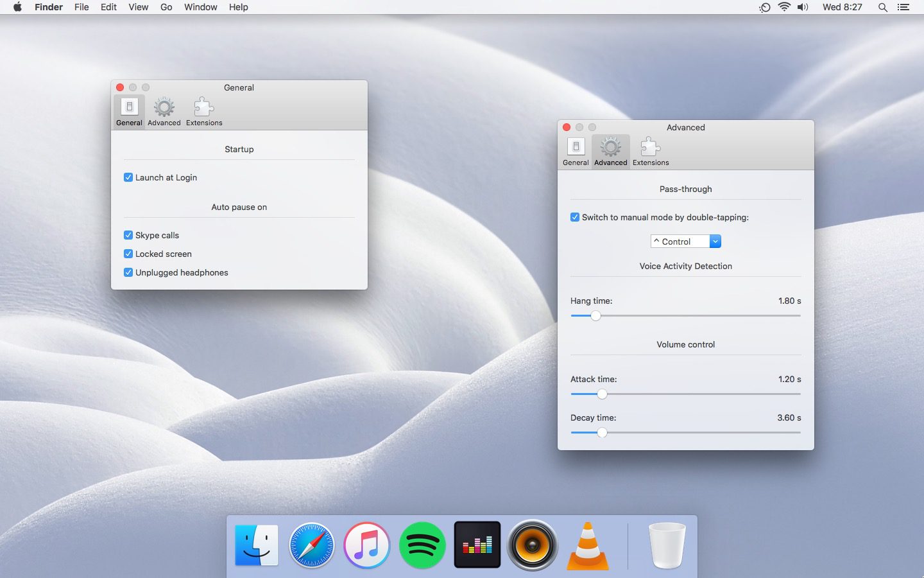
Task: Open Notification Center in menu bar
Action: pos(903,7)
